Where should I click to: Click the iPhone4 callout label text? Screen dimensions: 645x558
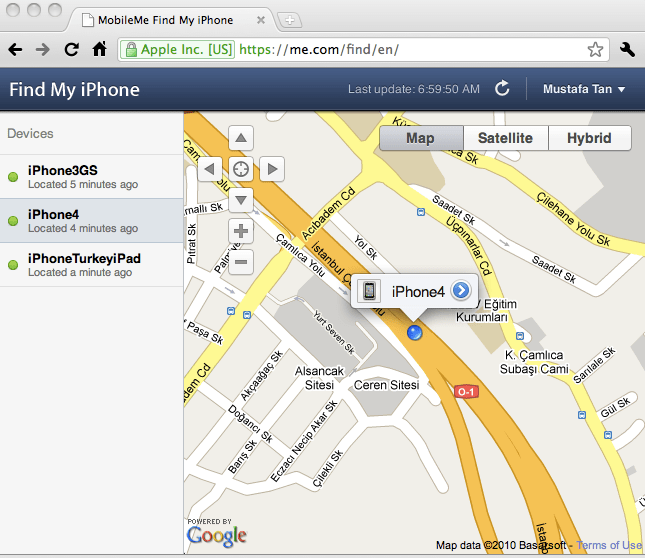418,292
